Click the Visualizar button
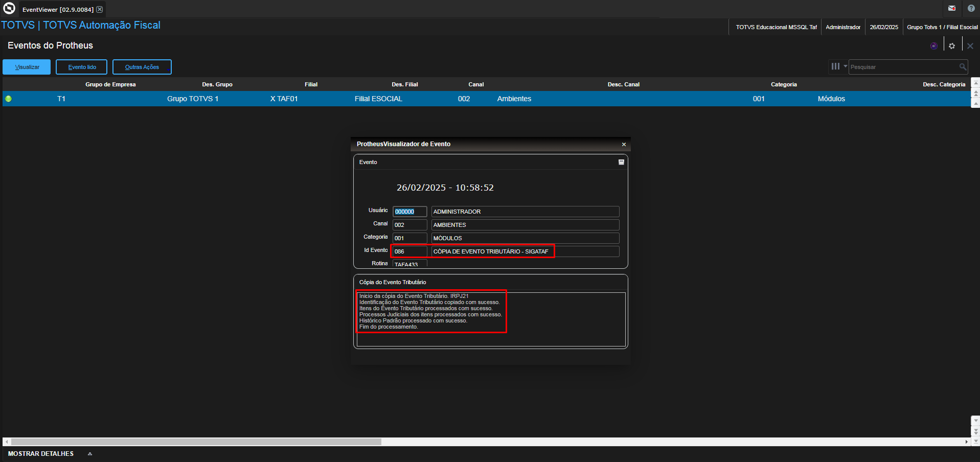 click(x=27, y=67)
